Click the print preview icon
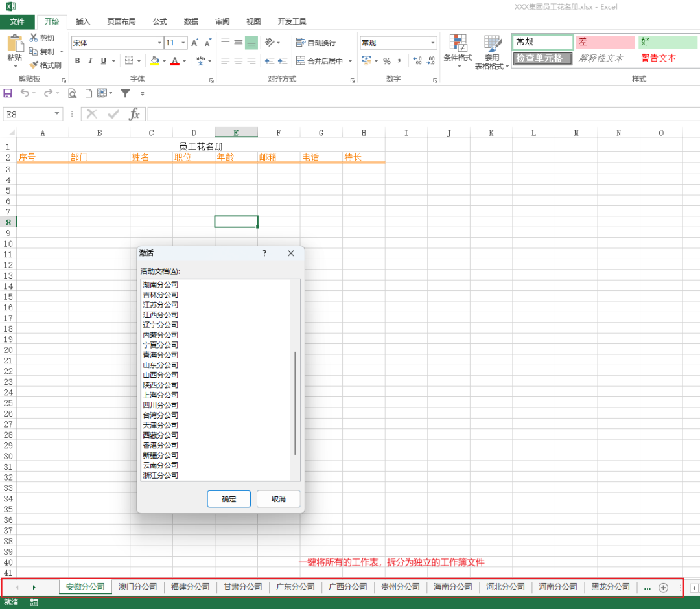The image size is (700, 609). point(72,93)
